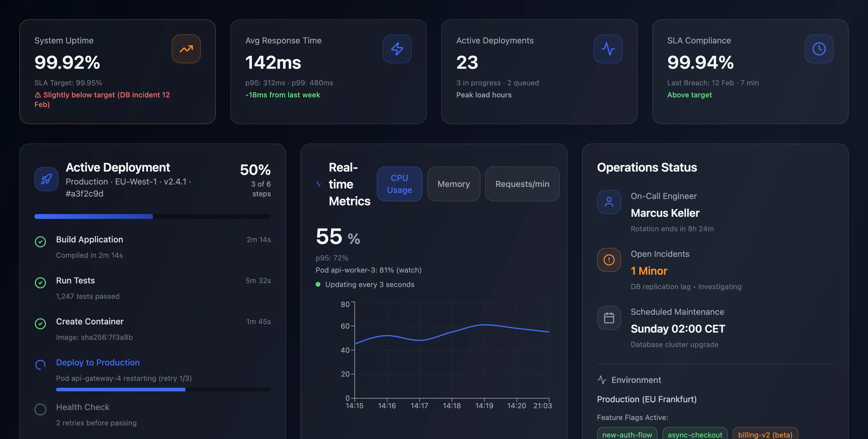Click the user icon for On-Call Engineer

(x=609, y=202)
